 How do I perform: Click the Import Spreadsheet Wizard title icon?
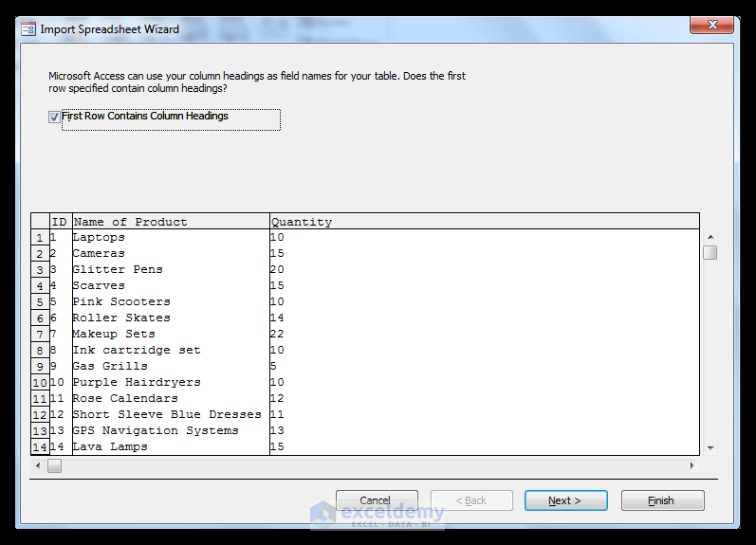[x=28, y=29]
